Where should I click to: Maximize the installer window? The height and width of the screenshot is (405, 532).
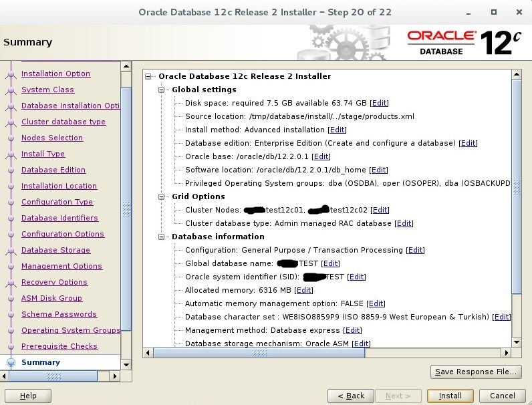pyautogui.click(x=494, y=12)
